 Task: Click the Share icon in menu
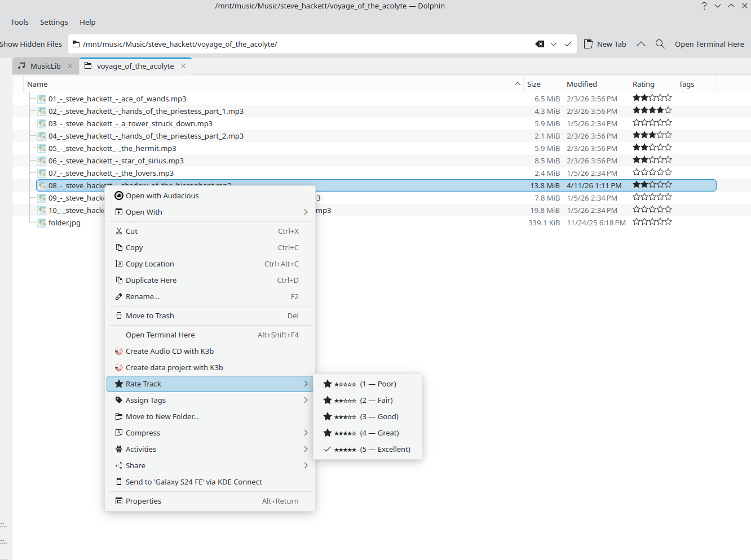[x=119, y=465]
